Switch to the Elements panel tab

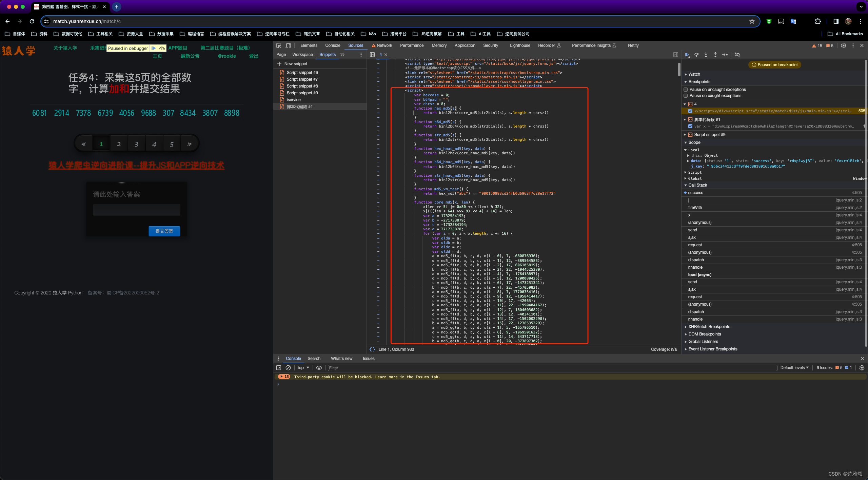309,45
